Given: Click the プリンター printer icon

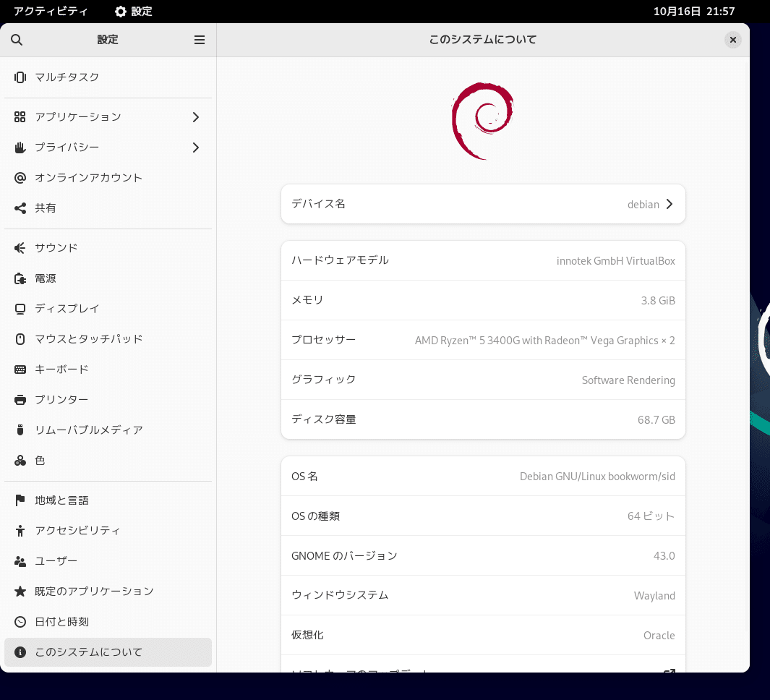Looking at the screenshot, I should pyautogui.click(x=20, y=400).
